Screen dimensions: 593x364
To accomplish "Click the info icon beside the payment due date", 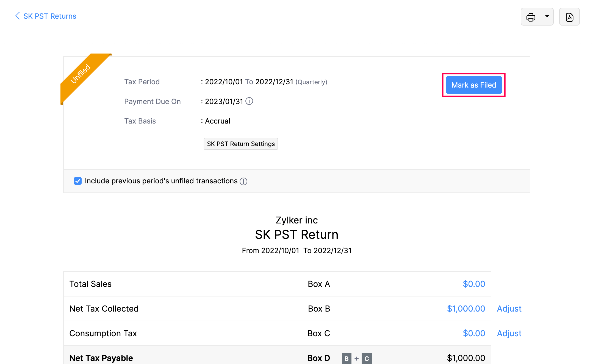I will coord(249,101).
